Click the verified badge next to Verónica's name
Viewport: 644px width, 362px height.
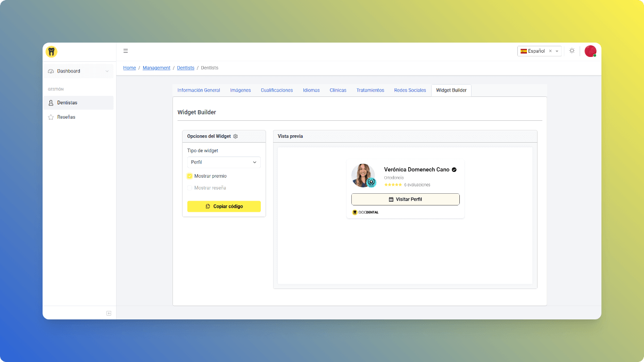[454, 170]
